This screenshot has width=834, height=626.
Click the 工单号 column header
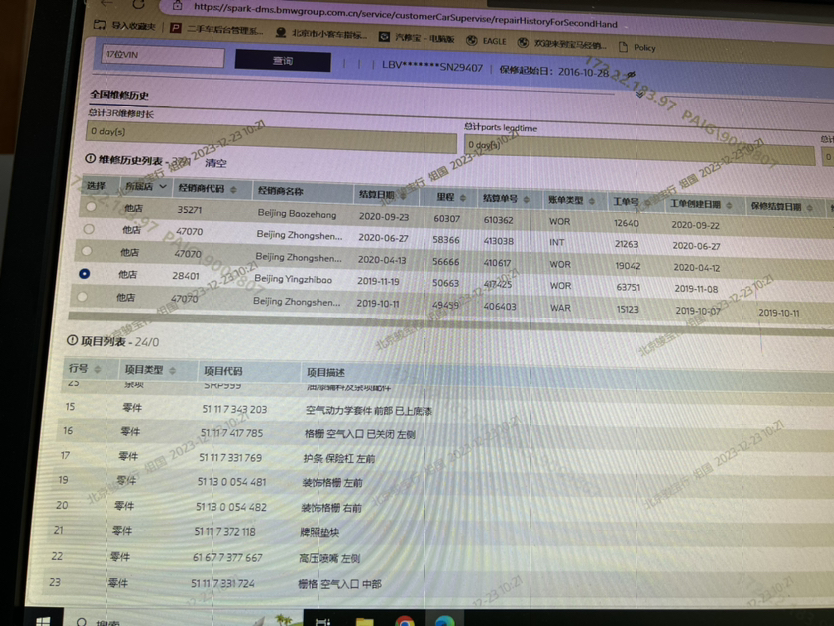(626, 202)
